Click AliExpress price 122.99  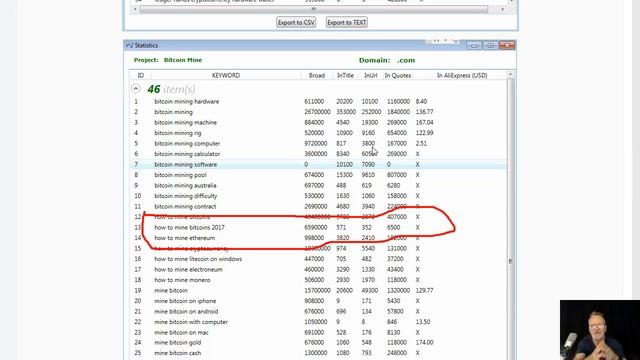[424, 133]
